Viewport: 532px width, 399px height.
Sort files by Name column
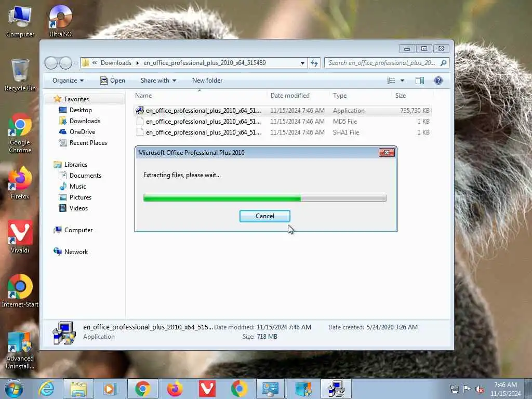[x=143, y=96]
